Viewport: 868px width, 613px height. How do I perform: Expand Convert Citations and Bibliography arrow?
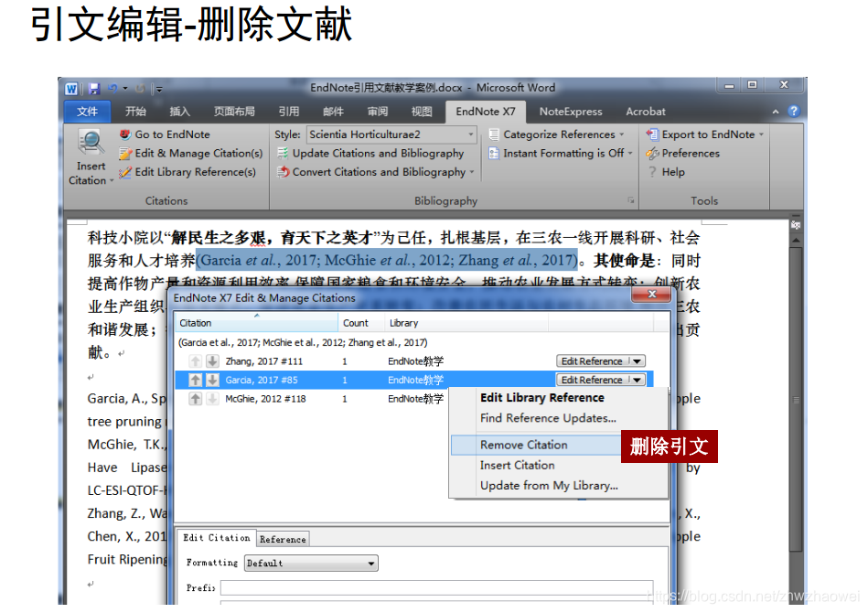point(472,172)
